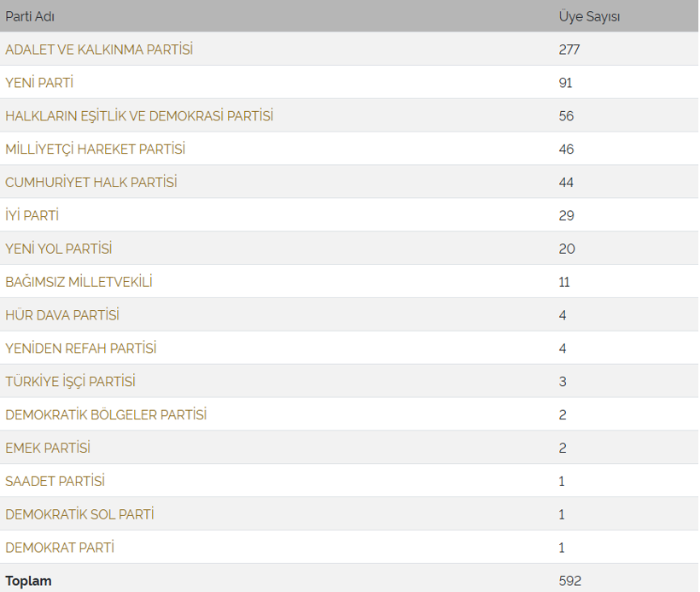Image resolution: width=700 pixels, height=592 pixels.
Task: Click the İYİ PARTİ link
Action: point(32,215)
